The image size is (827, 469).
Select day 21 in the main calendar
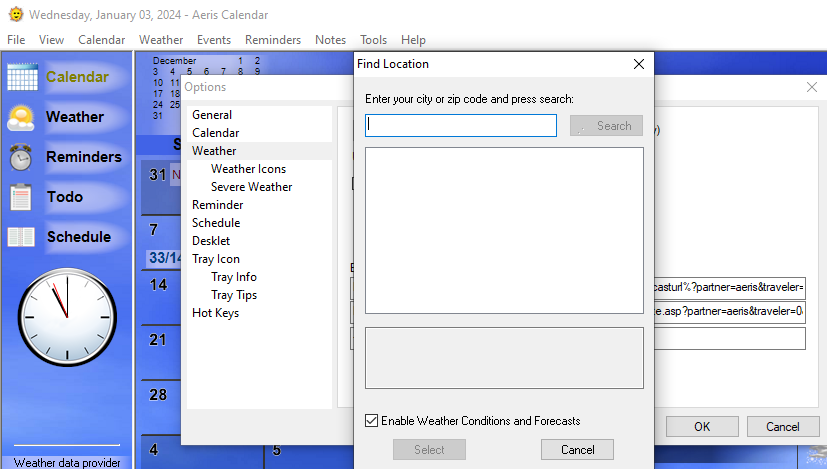point(158,340)
